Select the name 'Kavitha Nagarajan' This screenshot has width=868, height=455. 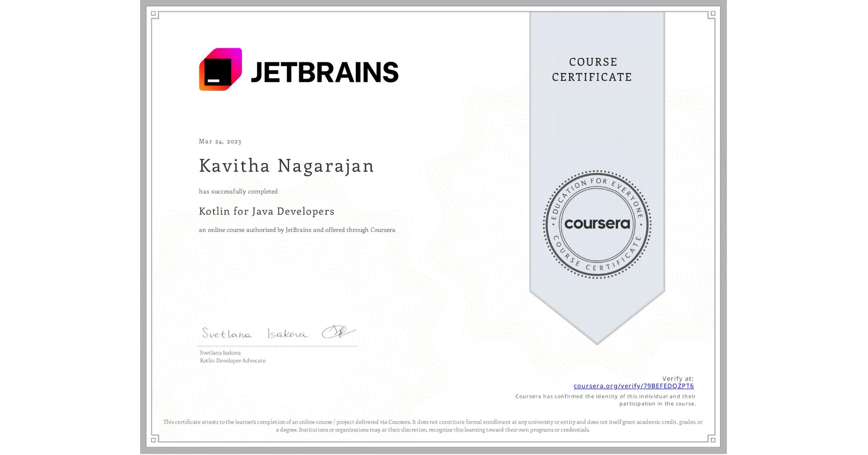(286, 166)
